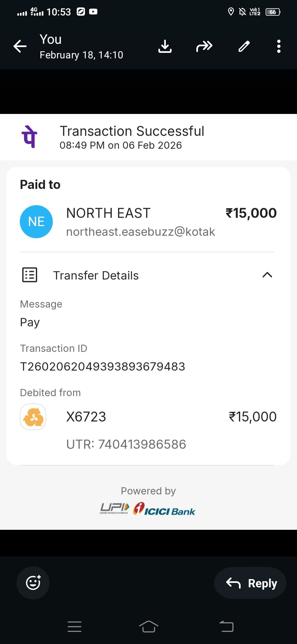297x644 pixels.
Task: Open the pencil edit tool
Action: (x=244, y=46)
